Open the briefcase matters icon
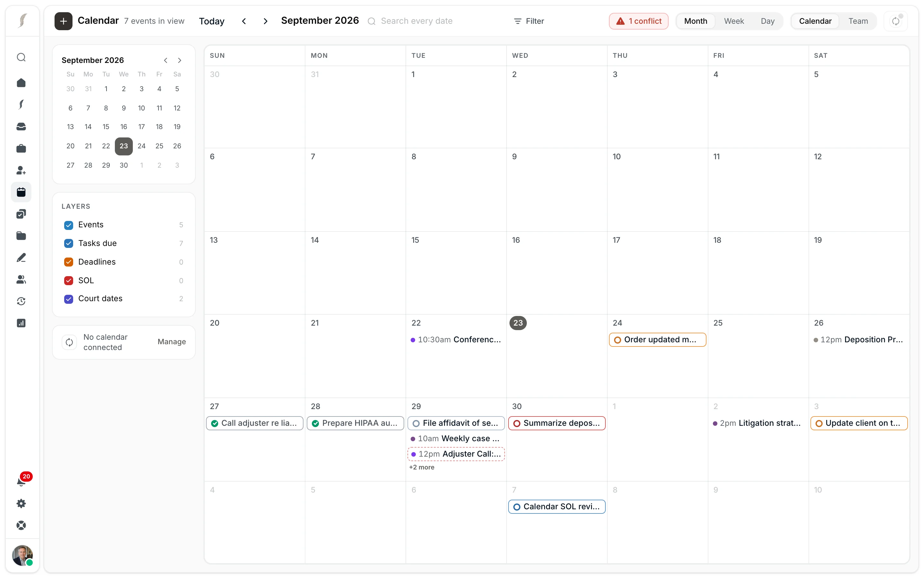 click(x=21, y=148)
